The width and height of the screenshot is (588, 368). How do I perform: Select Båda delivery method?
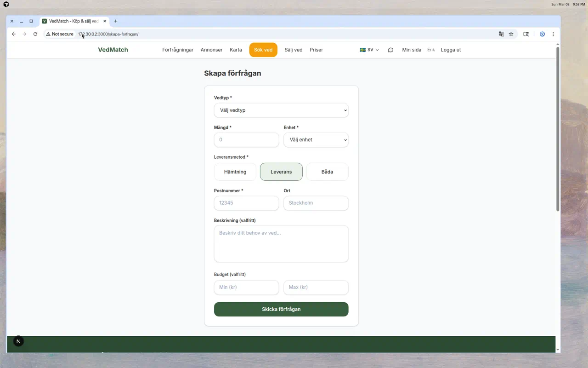pos(327,172)
